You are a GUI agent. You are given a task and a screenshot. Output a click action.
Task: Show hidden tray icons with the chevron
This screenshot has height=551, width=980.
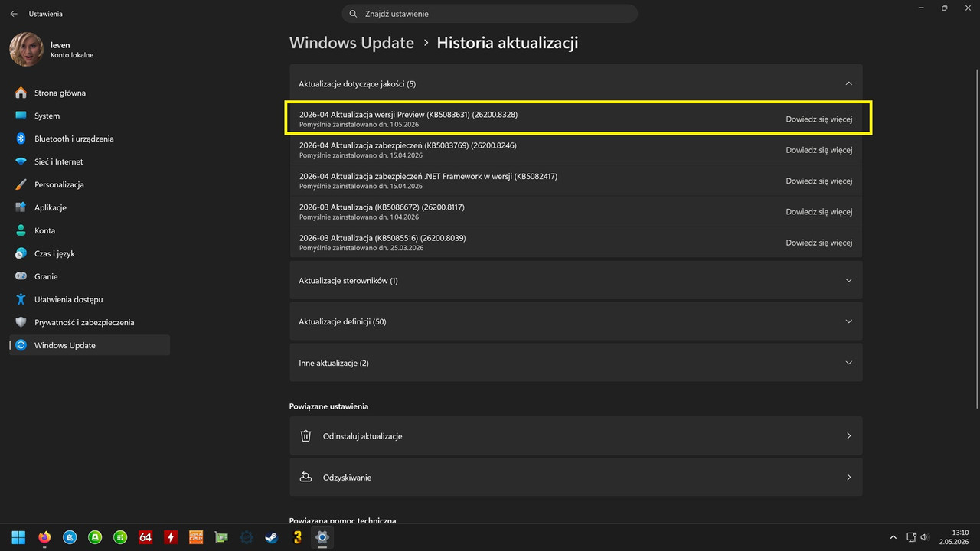click(x=893, y=537)
